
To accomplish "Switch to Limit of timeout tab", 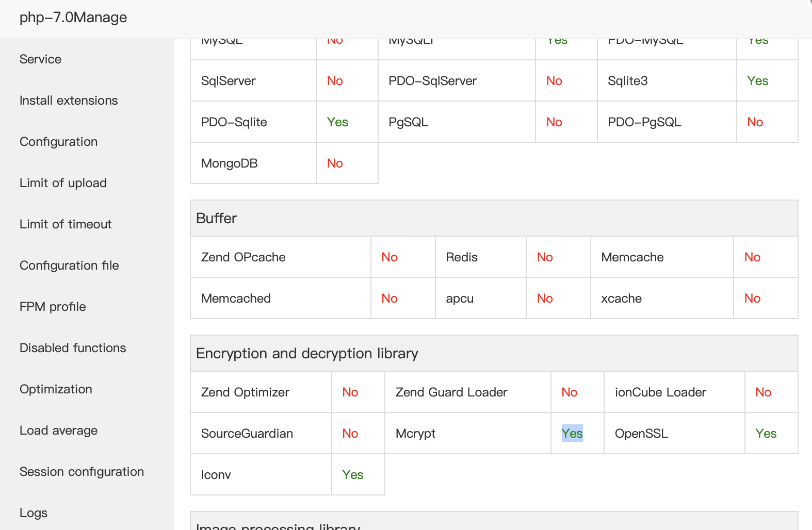I will (x=66, y=224).
